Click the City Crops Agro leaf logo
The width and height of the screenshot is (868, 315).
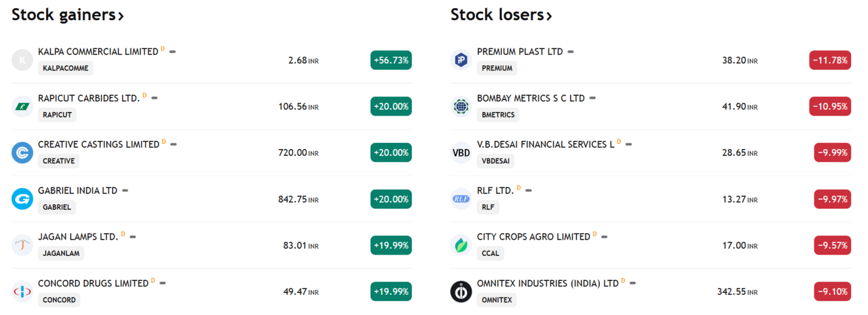pos(461,245)
